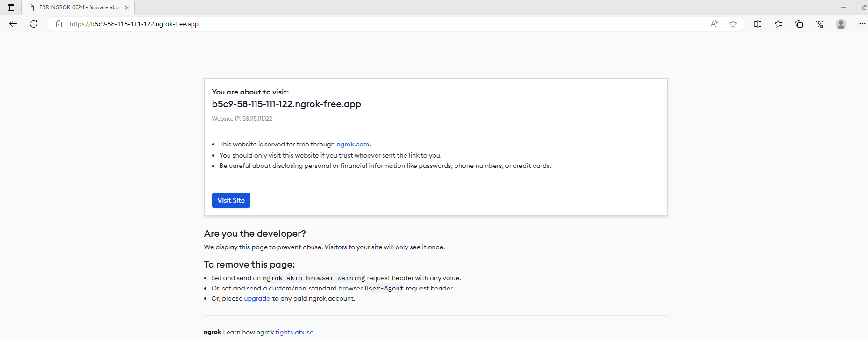Click the Website IP: 58.115.111.122 text
This screenshot has height=341, width=868.
[242, 119]
